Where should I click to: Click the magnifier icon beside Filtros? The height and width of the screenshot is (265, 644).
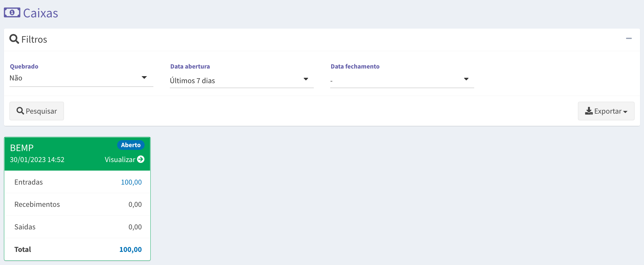pyautogui.click(x=14, y=39)
